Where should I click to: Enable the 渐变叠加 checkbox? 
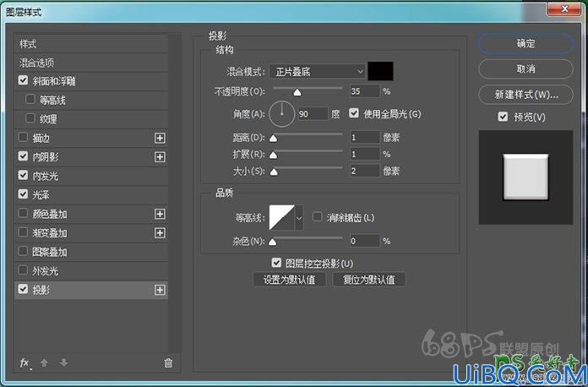[x=24, y=232]
